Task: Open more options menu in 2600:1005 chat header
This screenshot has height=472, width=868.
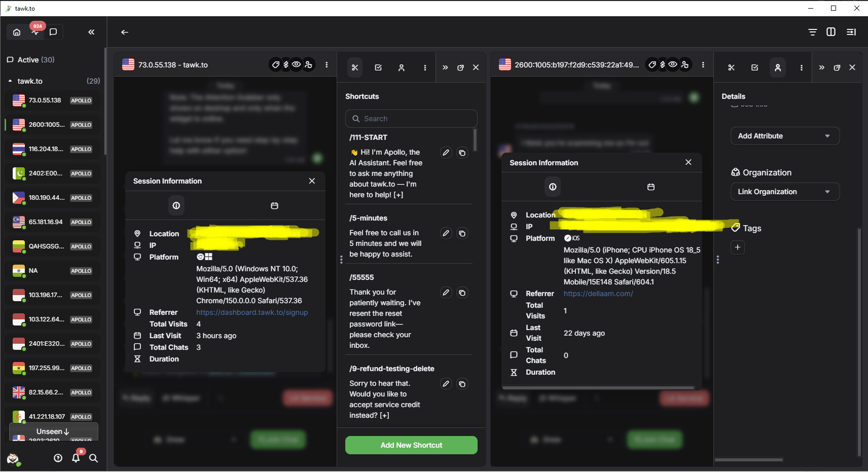Action: point(703,65)
